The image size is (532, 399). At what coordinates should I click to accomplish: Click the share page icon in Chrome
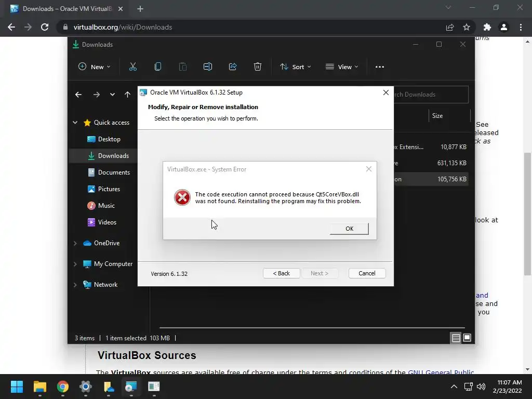tap(450, 27)
